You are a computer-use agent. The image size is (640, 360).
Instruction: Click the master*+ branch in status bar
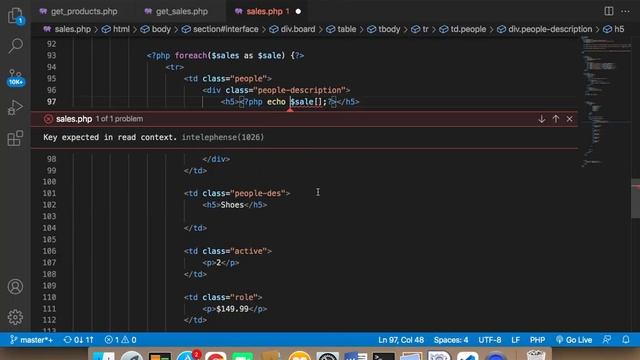31,340
